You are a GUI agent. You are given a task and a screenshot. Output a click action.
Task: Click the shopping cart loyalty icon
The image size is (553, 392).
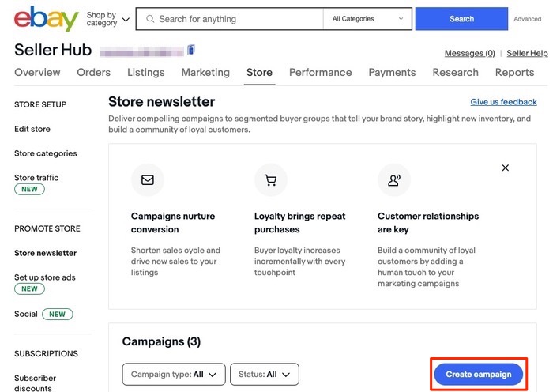pos(271,180)
